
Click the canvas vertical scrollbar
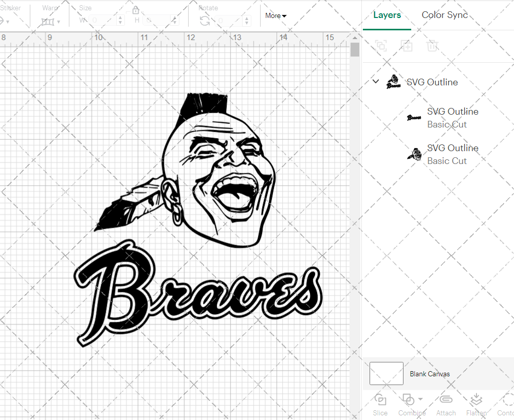[354, 49]
